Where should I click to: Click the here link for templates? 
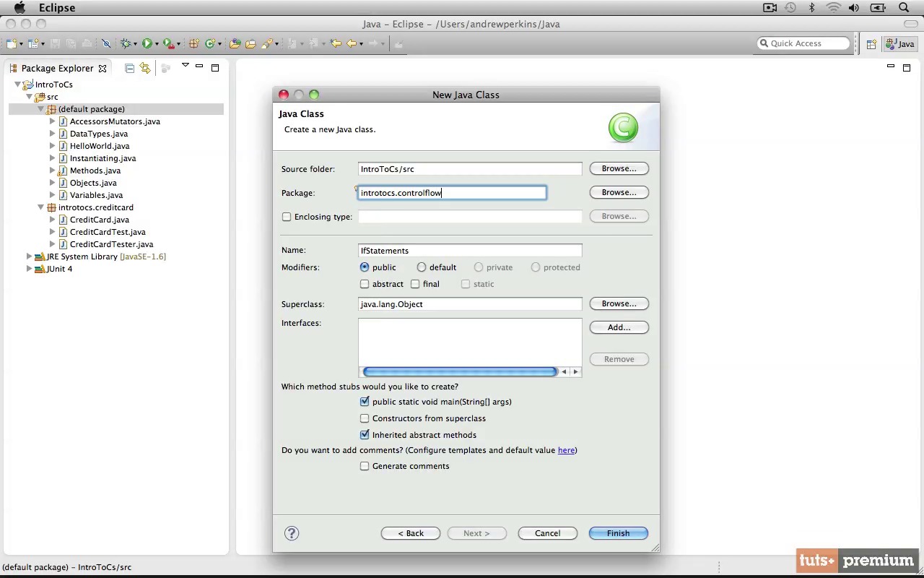(566, 450)
